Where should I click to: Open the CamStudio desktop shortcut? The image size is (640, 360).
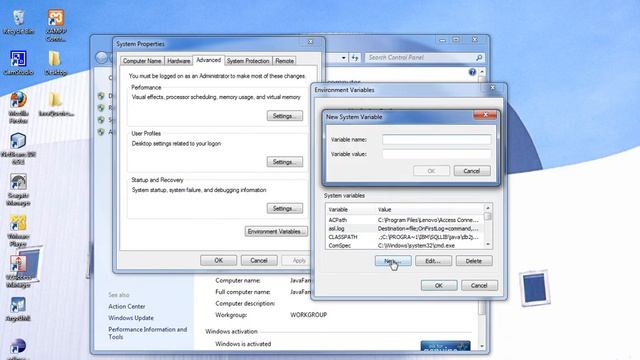point(18,63)
